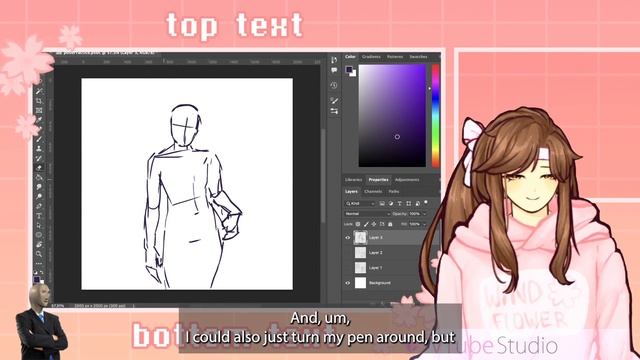Select the Brush tool
This screenshot has height=360, width=640.
(39, 138)
